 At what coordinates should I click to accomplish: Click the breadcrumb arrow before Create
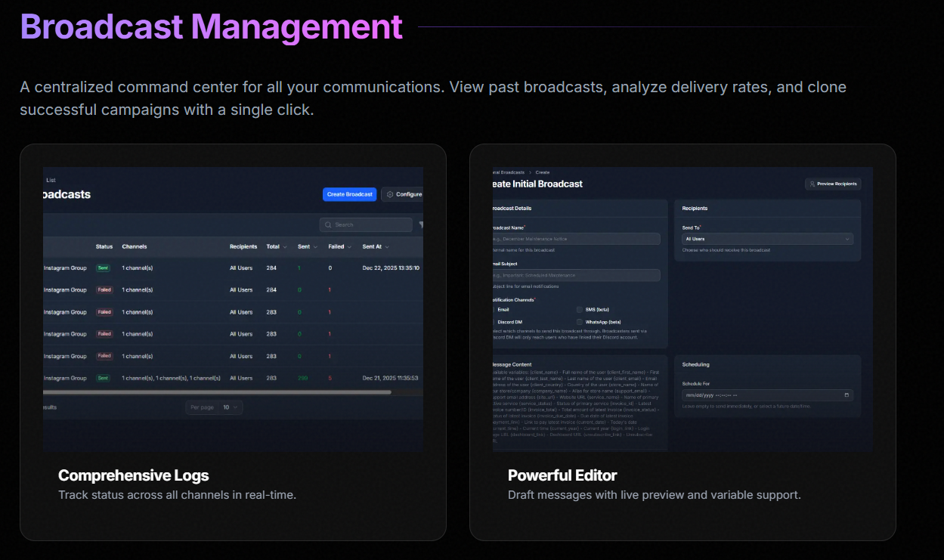[x=530, y=172]
